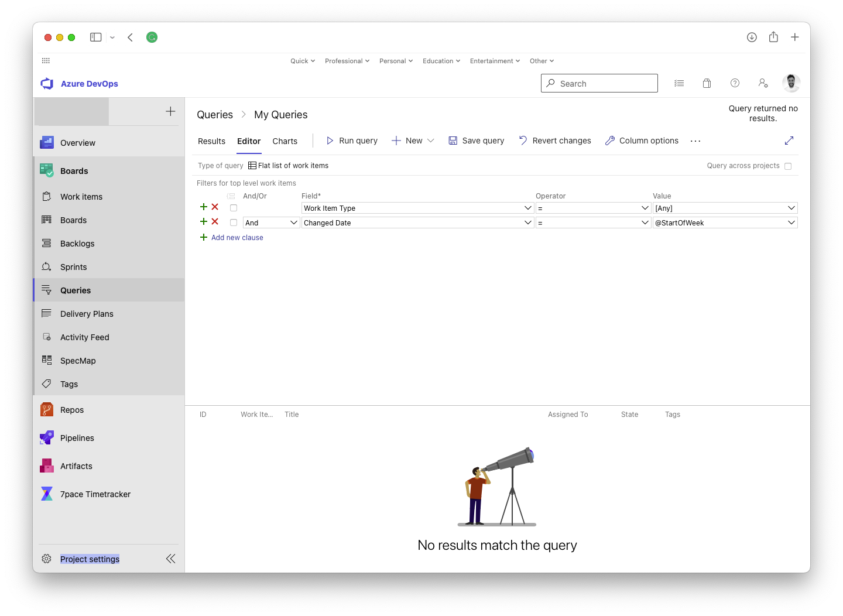
Task: Enter full screen mode with expand arrows
Action: pyautogui.click(x=789, y=141)
